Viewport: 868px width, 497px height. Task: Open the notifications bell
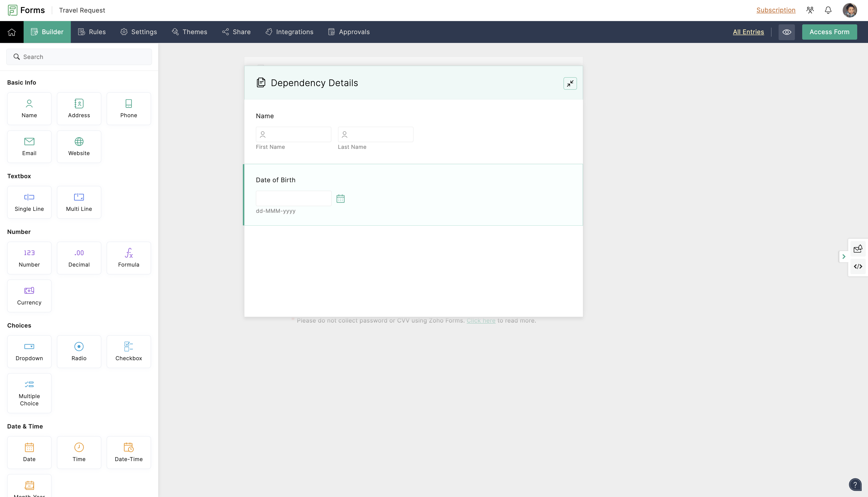pos(828,10)
